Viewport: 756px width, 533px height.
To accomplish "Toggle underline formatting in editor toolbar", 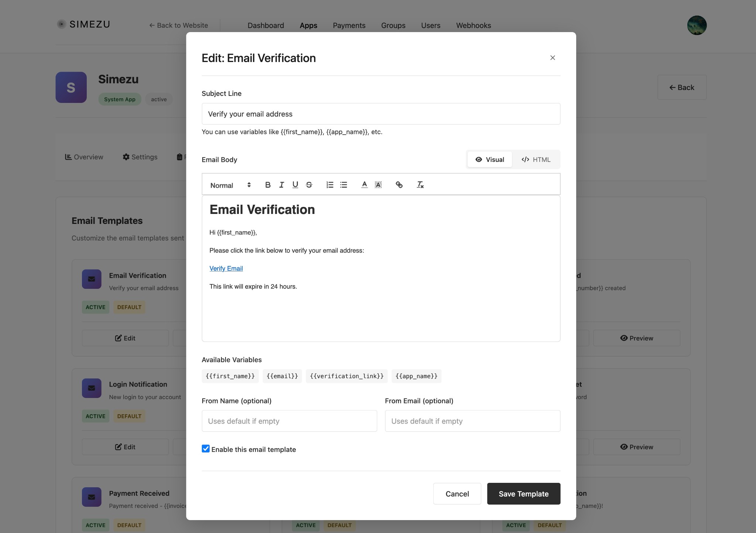I will [295, 185].
